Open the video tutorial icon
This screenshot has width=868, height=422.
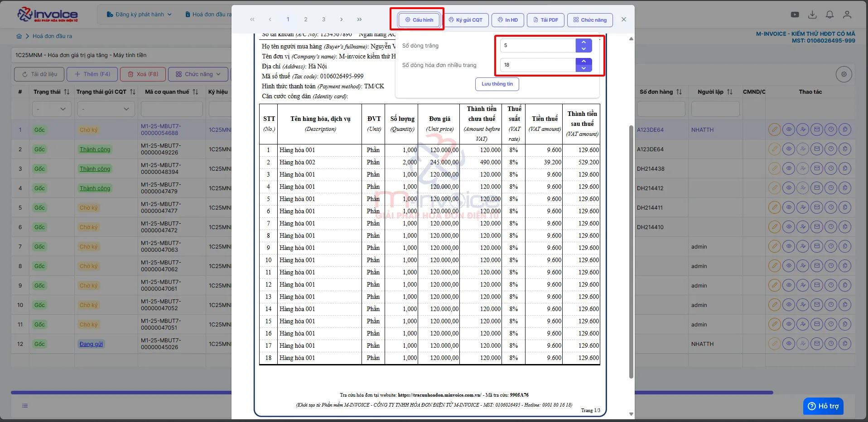tap(795, 14)
